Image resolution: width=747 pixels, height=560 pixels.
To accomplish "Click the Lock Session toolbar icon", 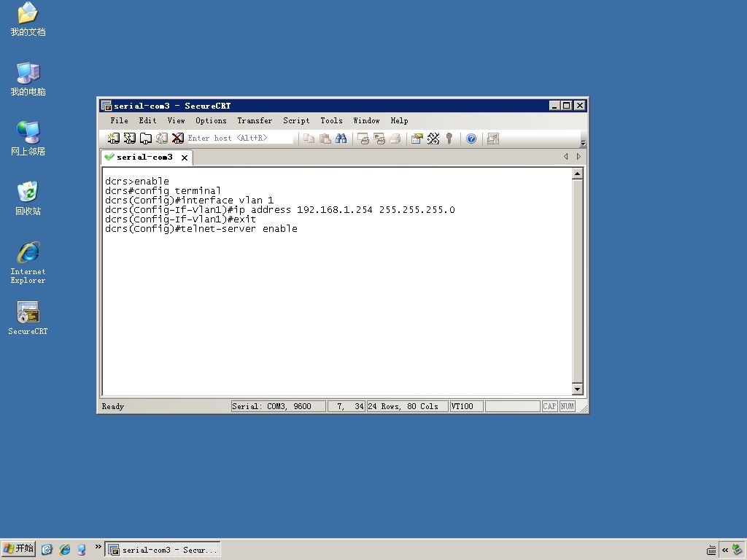I will (x=493, y=139).
